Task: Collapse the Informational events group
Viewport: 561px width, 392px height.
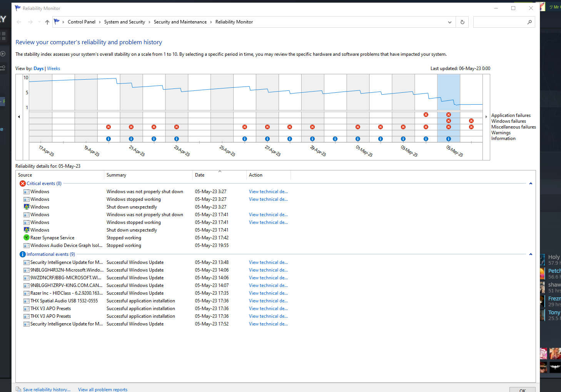Action: click(531, 254)
